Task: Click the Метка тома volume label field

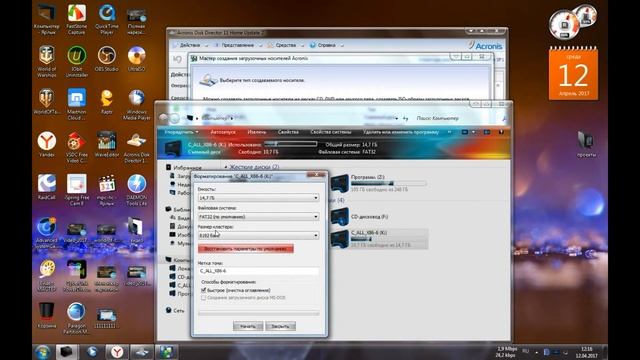Action: click(x=258, y=271)
